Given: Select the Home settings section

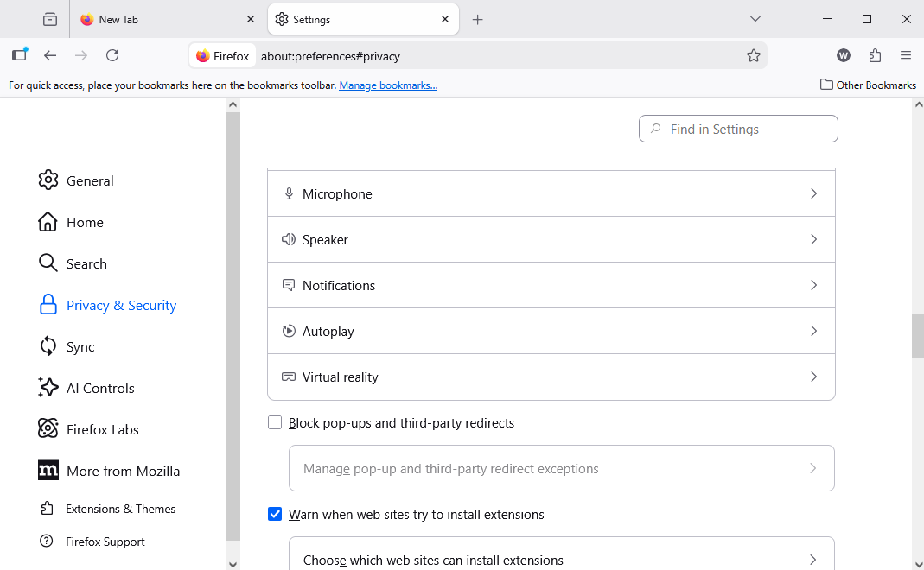Looking at the screenshot, I should click(84, 222).
